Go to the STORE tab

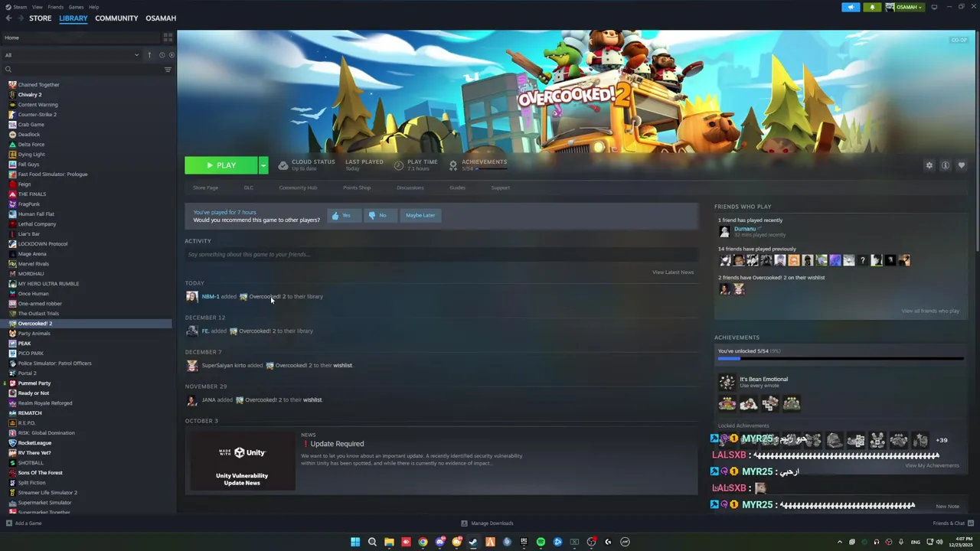point(41,18)
